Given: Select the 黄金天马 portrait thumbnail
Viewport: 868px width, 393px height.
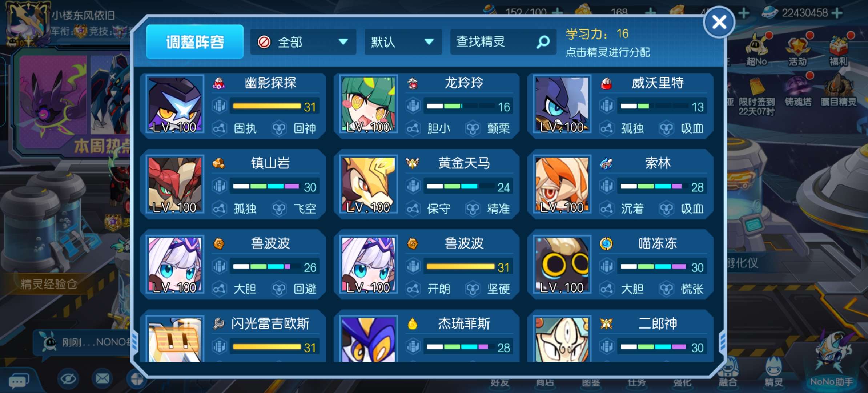Looking at the screenshot, I should (368, 184).
